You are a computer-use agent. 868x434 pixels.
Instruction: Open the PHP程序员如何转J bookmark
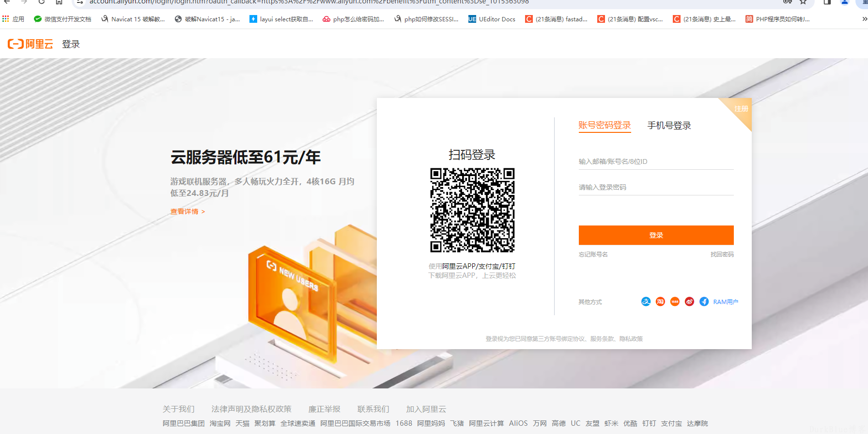coord(778,19)
